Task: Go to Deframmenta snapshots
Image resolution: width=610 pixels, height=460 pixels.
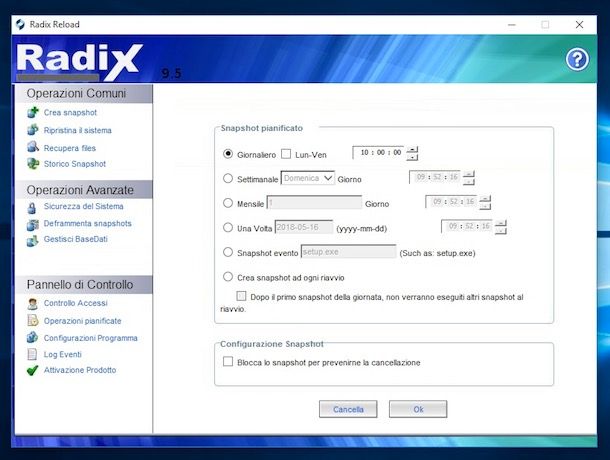Action: pos(88,223)
